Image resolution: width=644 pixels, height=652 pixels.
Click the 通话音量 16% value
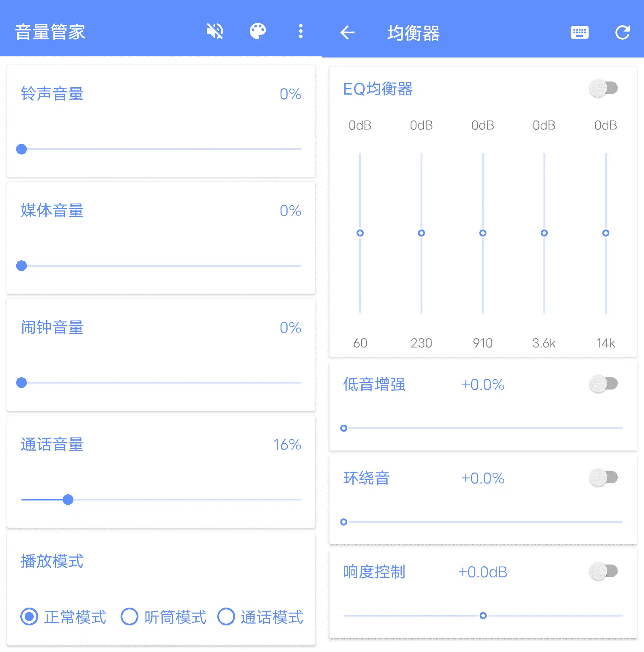coord(287,444)
